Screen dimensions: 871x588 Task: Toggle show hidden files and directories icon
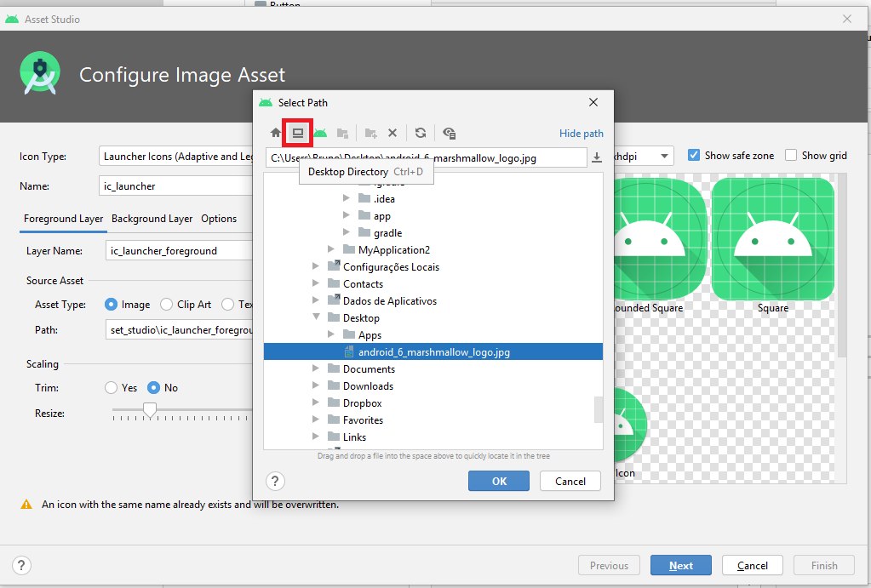click(x=450, y=133)
